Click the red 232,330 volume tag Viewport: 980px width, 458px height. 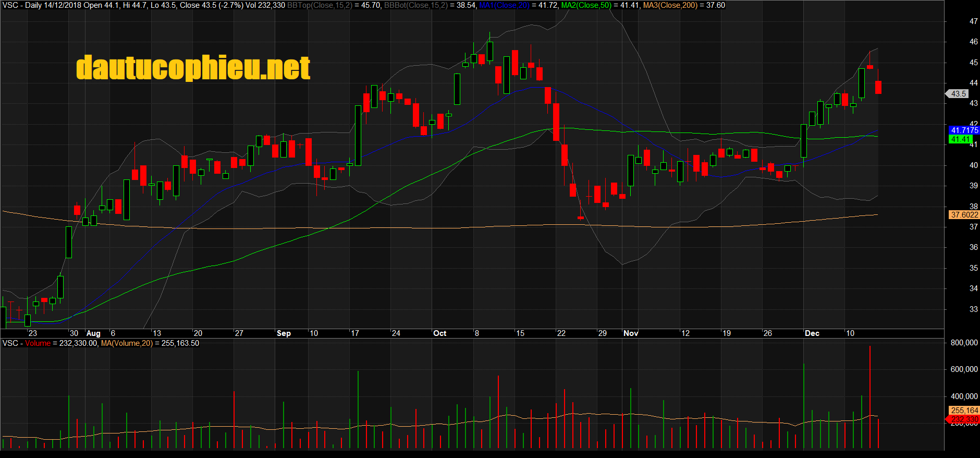pyautogui.click(x=963, y=419)
